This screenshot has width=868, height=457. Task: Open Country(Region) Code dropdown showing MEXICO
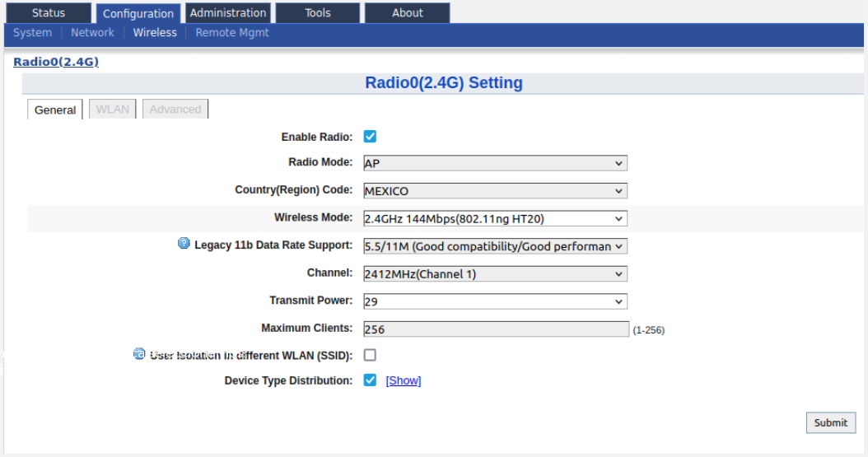(x=495, y=191)
